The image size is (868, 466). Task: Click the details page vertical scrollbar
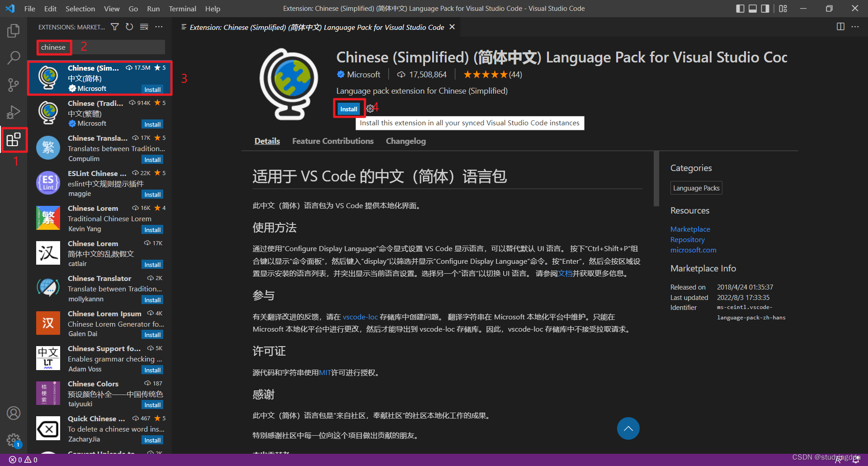click(x=656, y=179)
